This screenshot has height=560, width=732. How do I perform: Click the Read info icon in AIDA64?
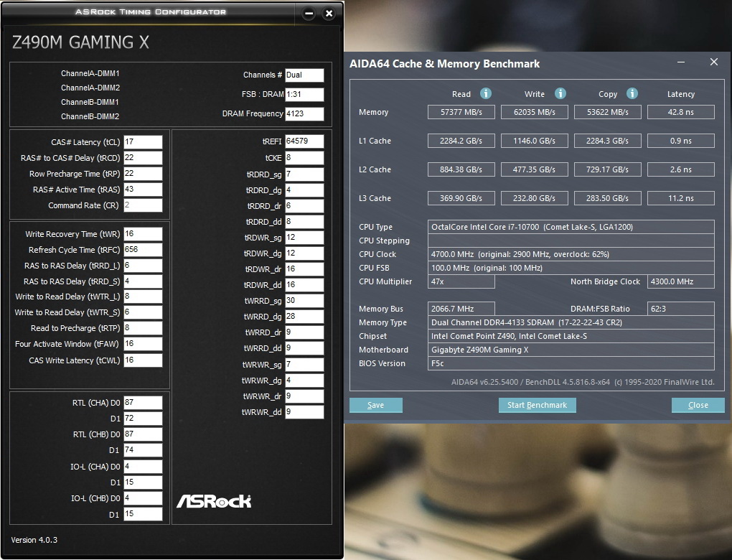486,93
